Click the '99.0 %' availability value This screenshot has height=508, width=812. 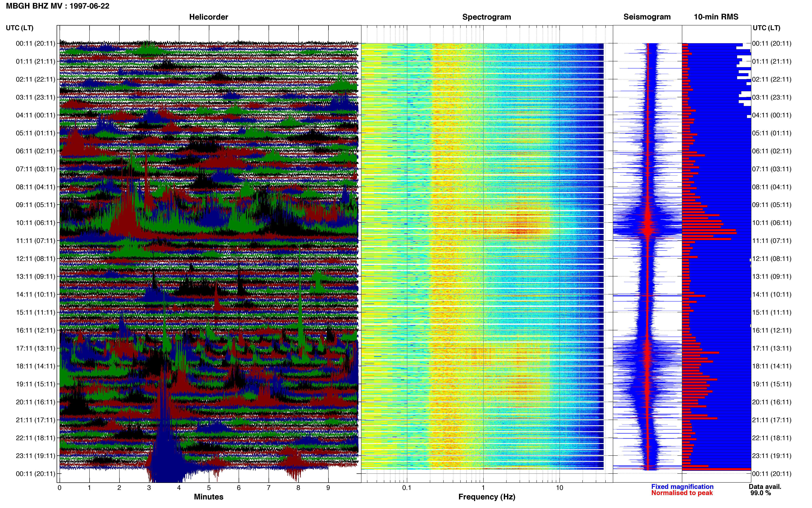pyautogui.click(x=761, y=493)
